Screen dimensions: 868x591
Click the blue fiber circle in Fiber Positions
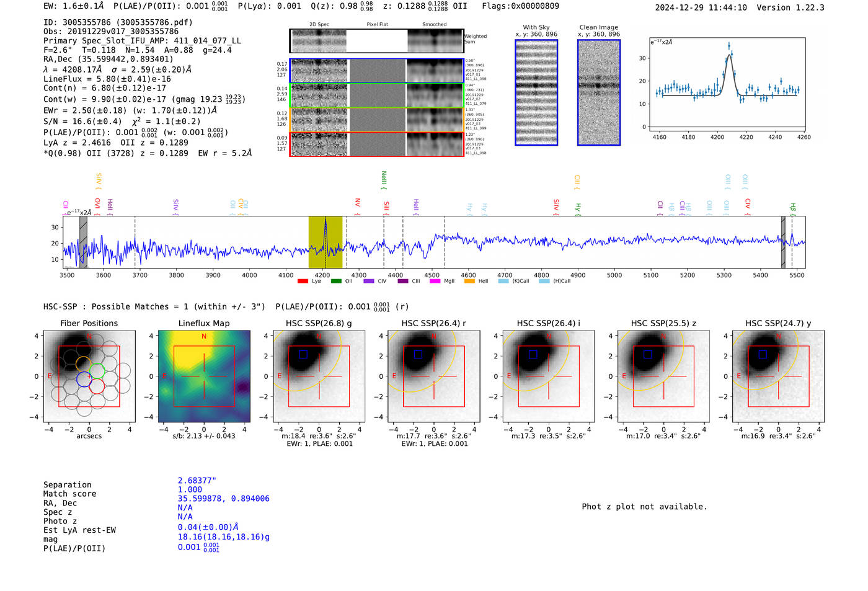click(x=83, y=378)
